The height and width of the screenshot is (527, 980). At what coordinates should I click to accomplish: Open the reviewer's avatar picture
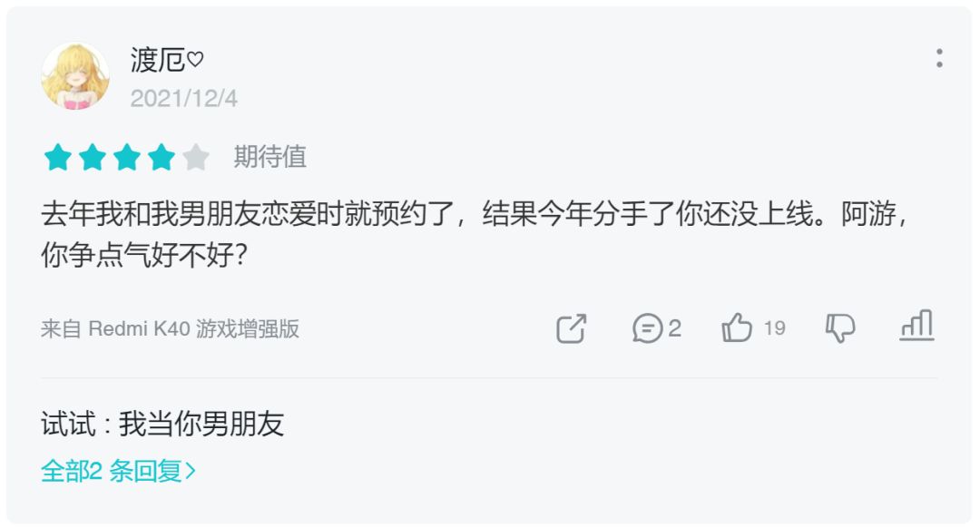[x=75, y=76]
